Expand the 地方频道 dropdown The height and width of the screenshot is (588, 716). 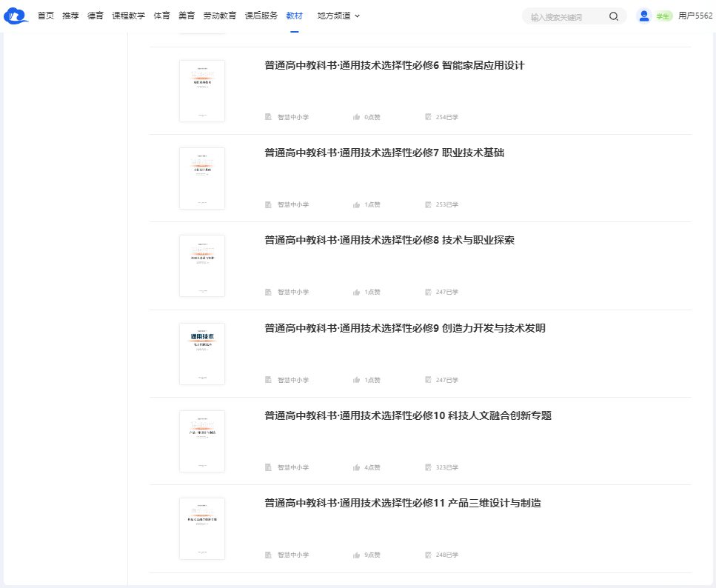pyautogui.click(x=338, y=16)
